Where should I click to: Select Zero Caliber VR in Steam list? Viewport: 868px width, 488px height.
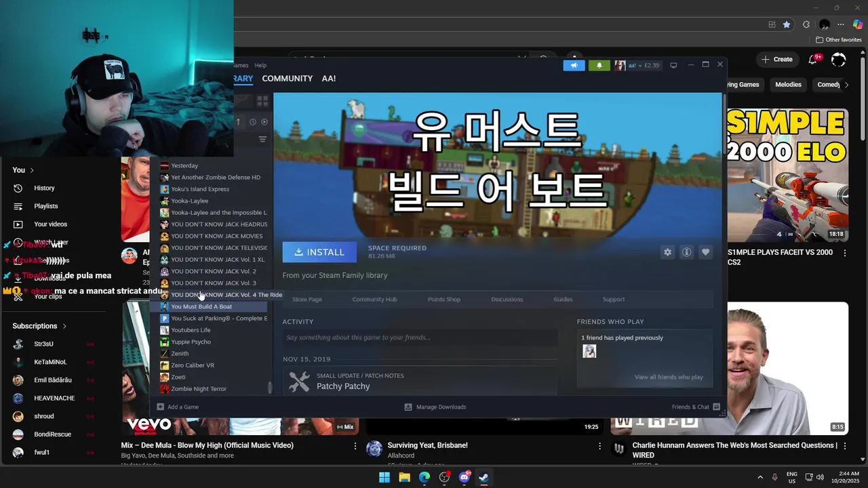193,365
